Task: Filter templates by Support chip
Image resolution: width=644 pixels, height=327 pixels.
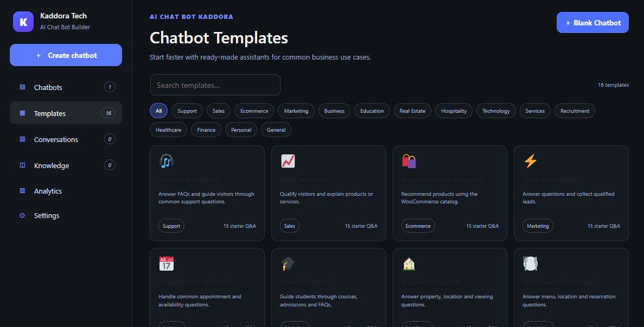Action: [187, 111]
